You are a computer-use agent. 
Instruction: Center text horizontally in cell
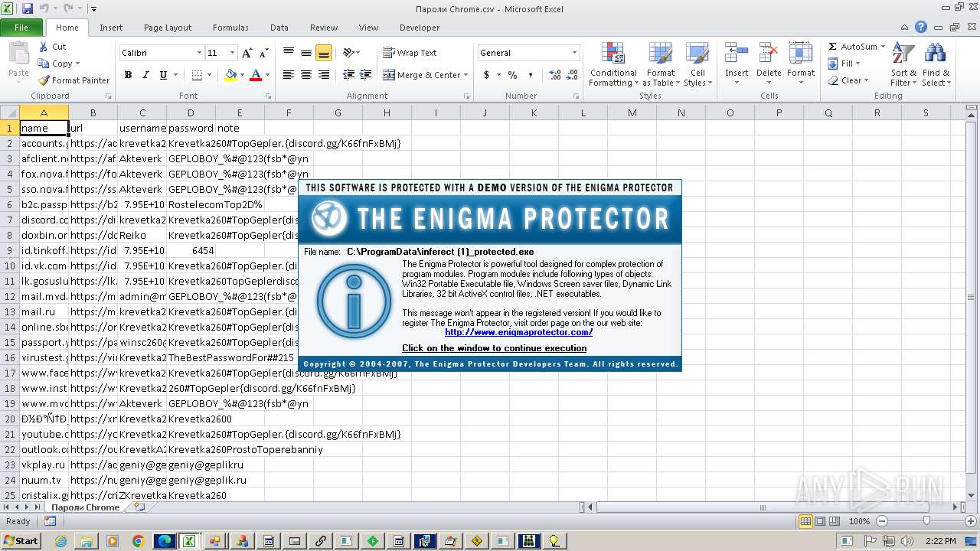coord(305,75)
